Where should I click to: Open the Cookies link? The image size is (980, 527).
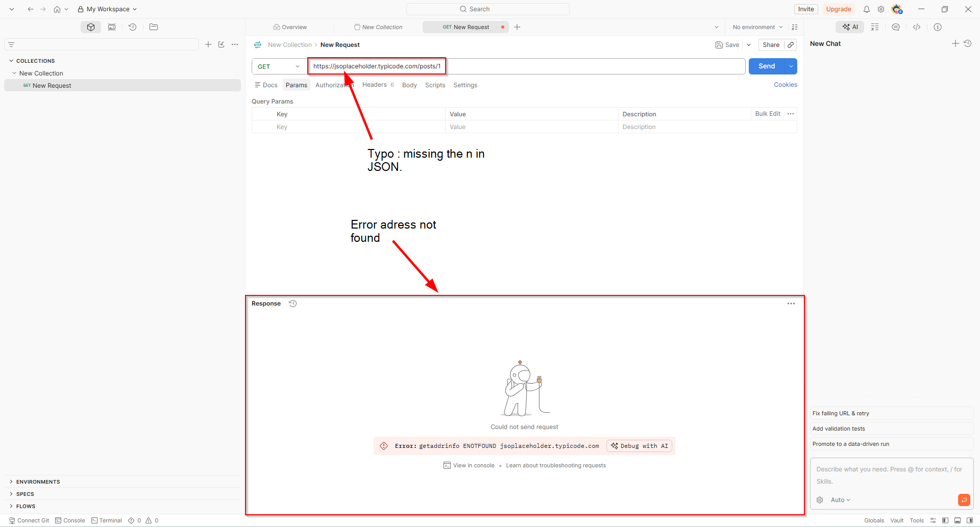[785, 85]
